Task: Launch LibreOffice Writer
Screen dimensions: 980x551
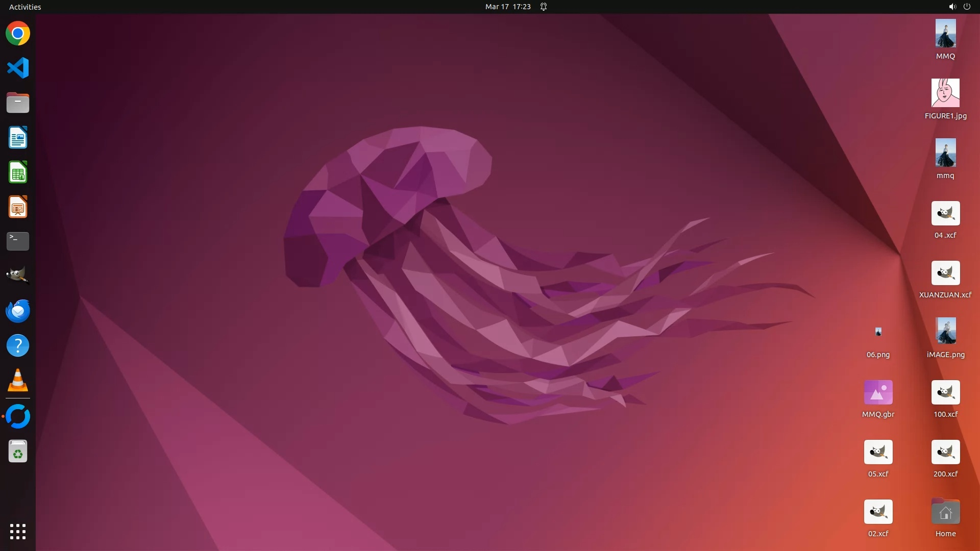Action: click(x=18, y=138)
